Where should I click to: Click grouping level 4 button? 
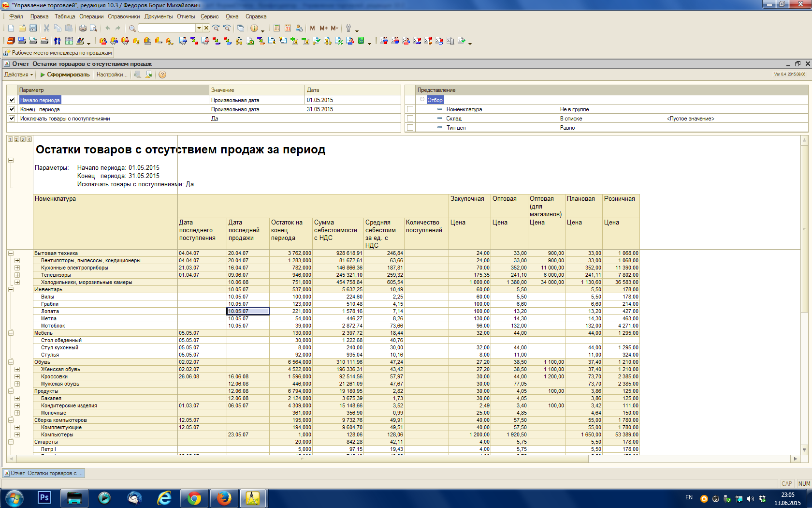pyautogui.click(x=29, y=139)
